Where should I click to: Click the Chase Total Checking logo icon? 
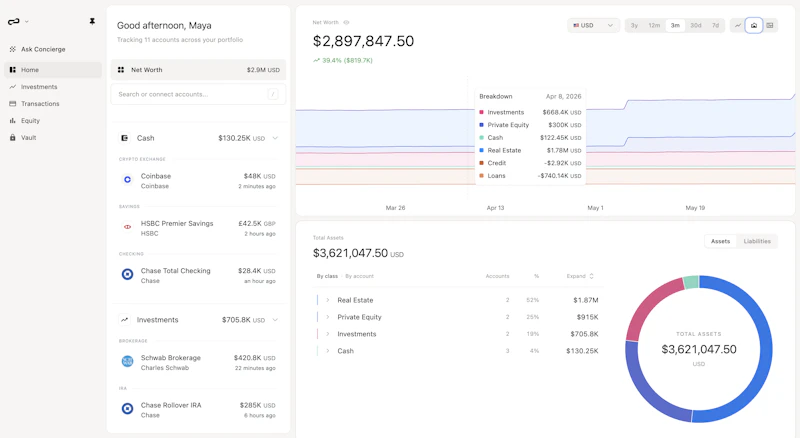point(127,275)
